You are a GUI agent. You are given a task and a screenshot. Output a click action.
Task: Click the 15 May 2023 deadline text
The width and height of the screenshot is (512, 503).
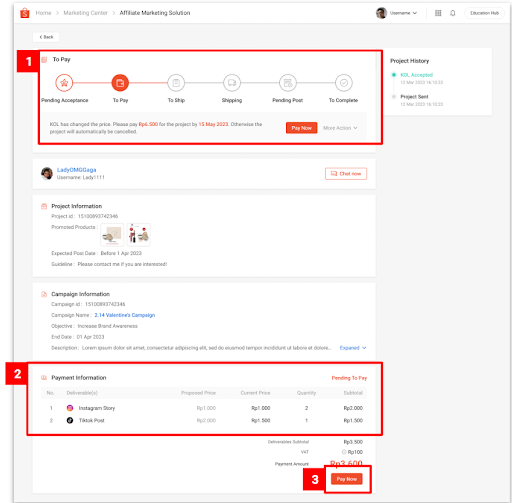213,124
